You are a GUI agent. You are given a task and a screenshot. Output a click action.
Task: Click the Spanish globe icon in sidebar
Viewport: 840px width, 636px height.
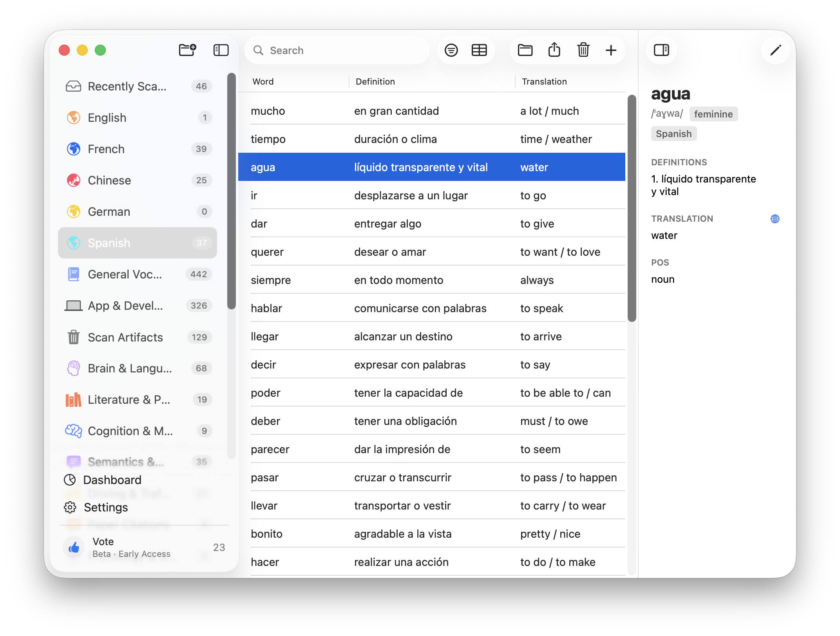click(x=74, y=243)
